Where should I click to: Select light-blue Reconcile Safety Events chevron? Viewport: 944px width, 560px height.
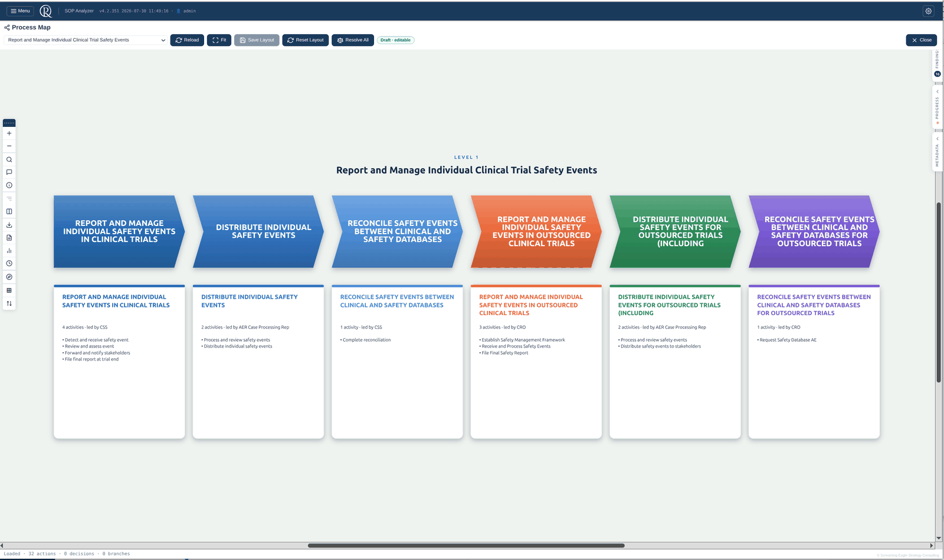(x=397, y=231)
